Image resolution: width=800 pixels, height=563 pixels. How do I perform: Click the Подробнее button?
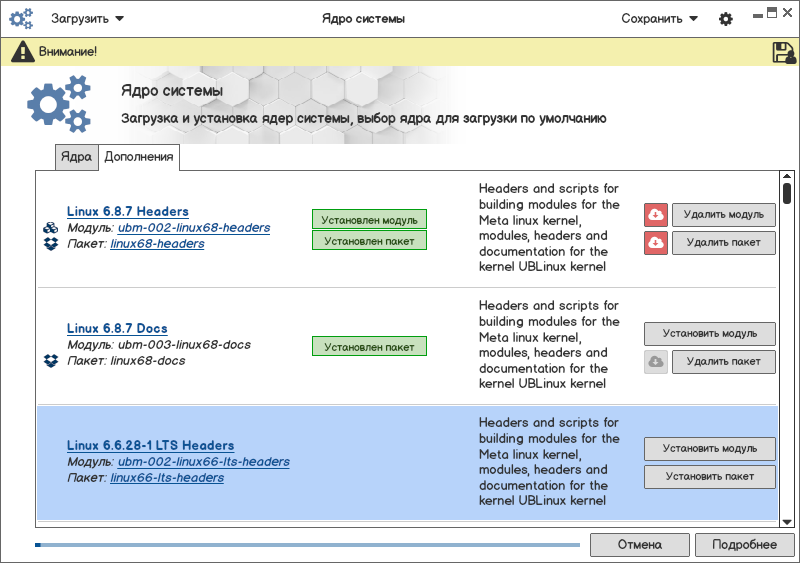(744, 545)
